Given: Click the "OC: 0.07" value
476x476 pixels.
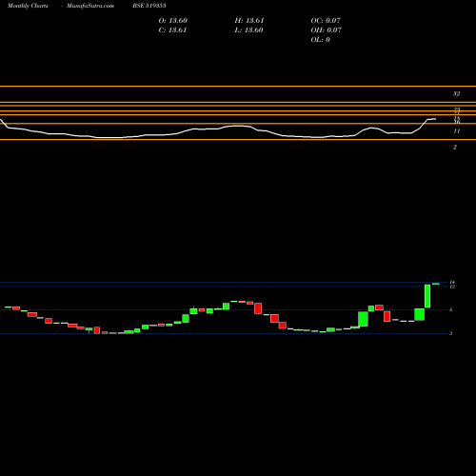Looking at the screenshot, I should (x=326, y=21).
